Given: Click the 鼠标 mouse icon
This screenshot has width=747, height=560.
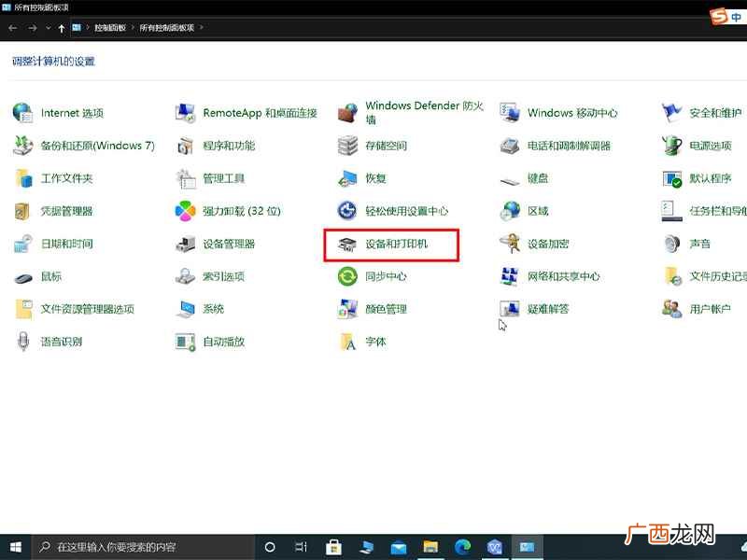Looking at the screenshot, I should pos(22,277).
